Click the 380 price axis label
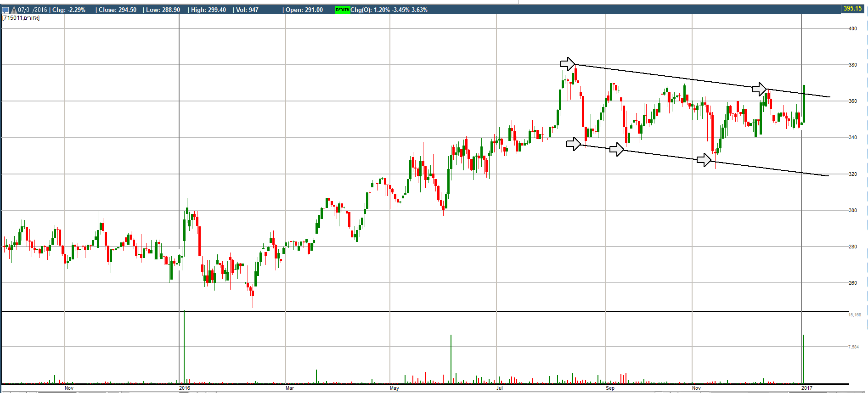Screen dimensions: 868x393 coord(853,65)
